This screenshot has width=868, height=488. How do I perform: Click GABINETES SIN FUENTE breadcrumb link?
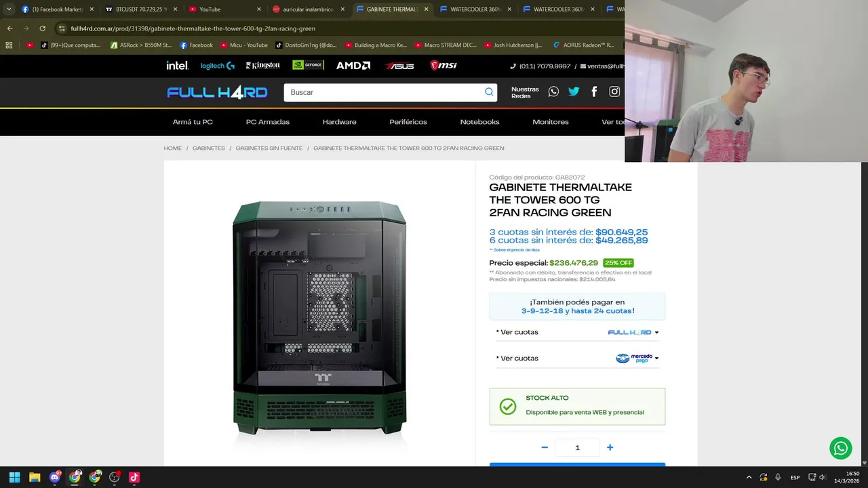pyautogui.click(x=269, y=148)
